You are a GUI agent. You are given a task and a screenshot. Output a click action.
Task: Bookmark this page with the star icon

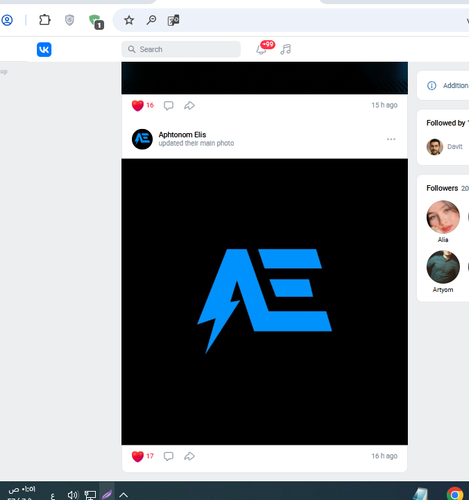[129, 20]
